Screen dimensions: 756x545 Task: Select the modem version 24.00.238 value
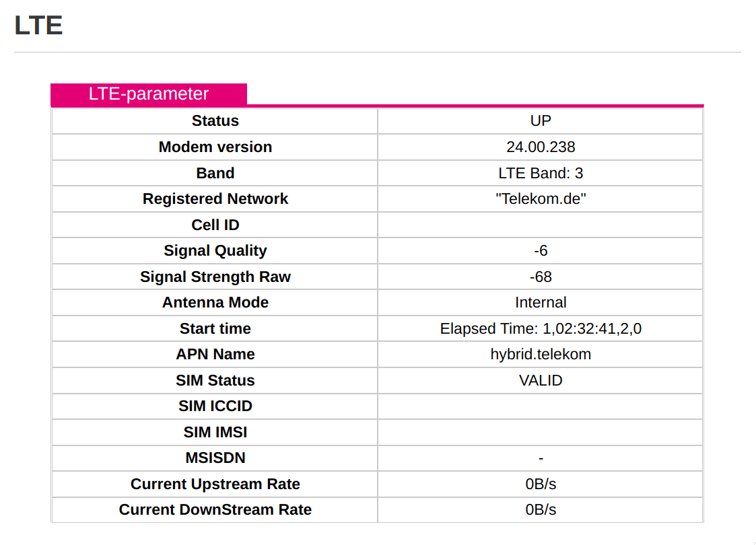click(541, 147)
